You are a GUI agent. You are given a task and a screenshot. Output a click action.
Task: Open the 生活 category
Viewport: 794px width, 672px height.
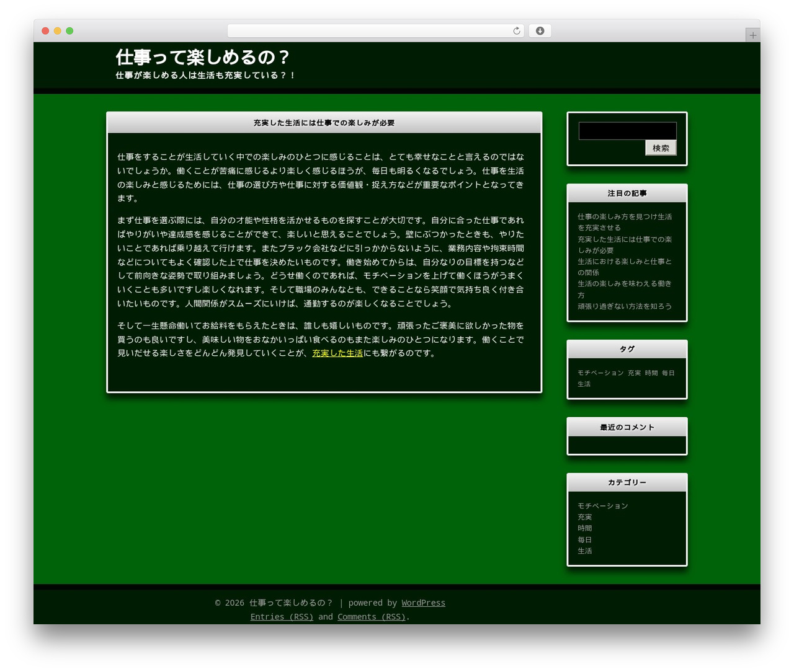(585, 551)
